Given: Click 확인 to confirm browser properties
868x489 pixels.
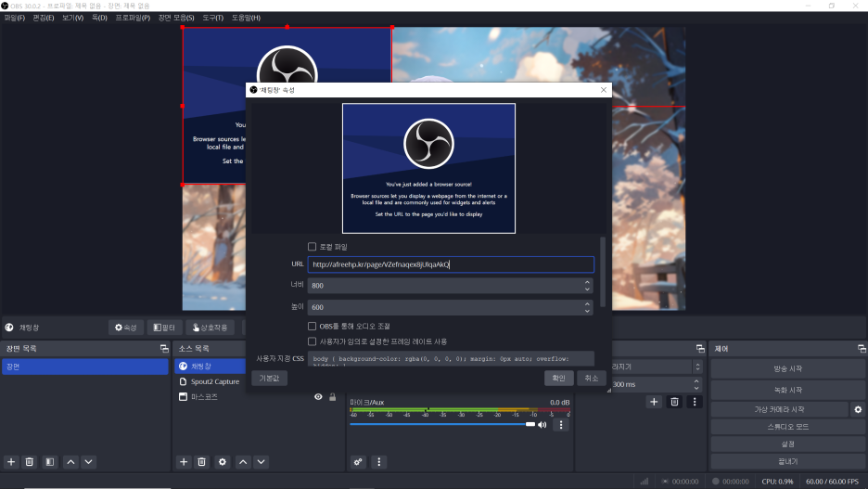Looking at the screenshot, I should 558,378.
